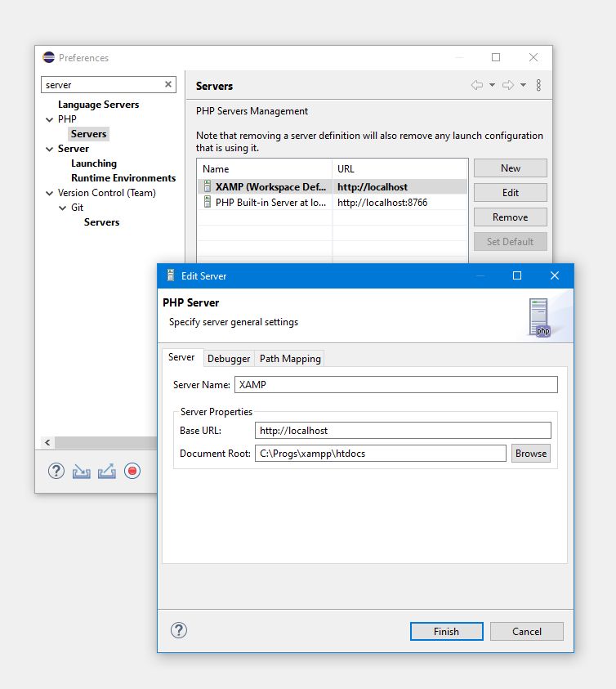Screen dimensions: 616x689
Task: Collapse the PHP tree node
Action: (49, 119)
